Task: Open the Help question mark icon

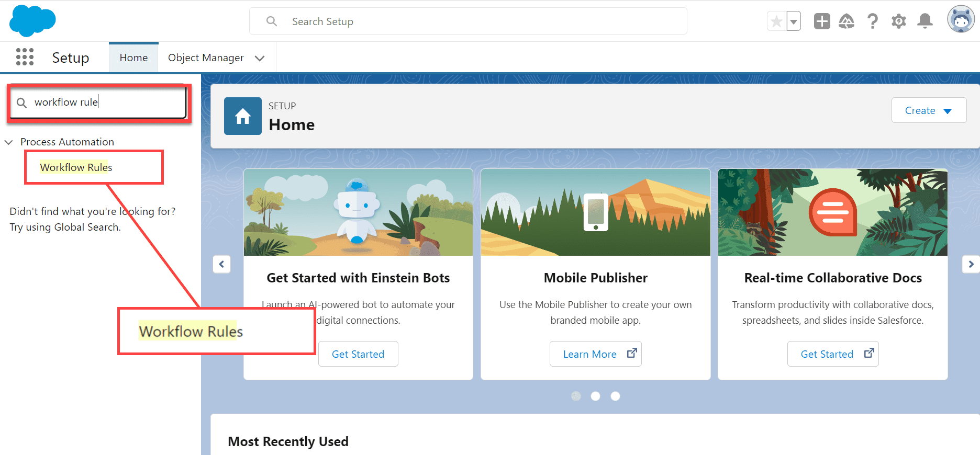Action: coord(872,21)
